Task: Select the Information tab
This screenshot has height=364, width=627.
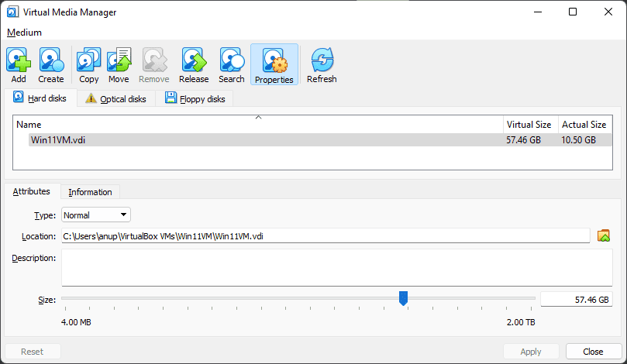Action: 90,192
